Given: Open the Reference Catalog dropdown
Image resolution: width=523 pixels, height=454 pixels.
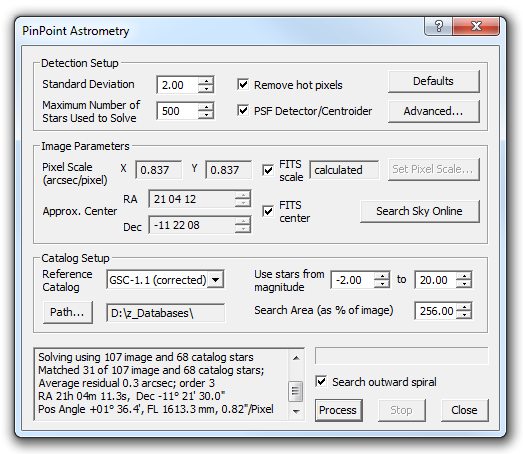Looking at the screenshot, I should pyautogui.click(x=215, y=280).
